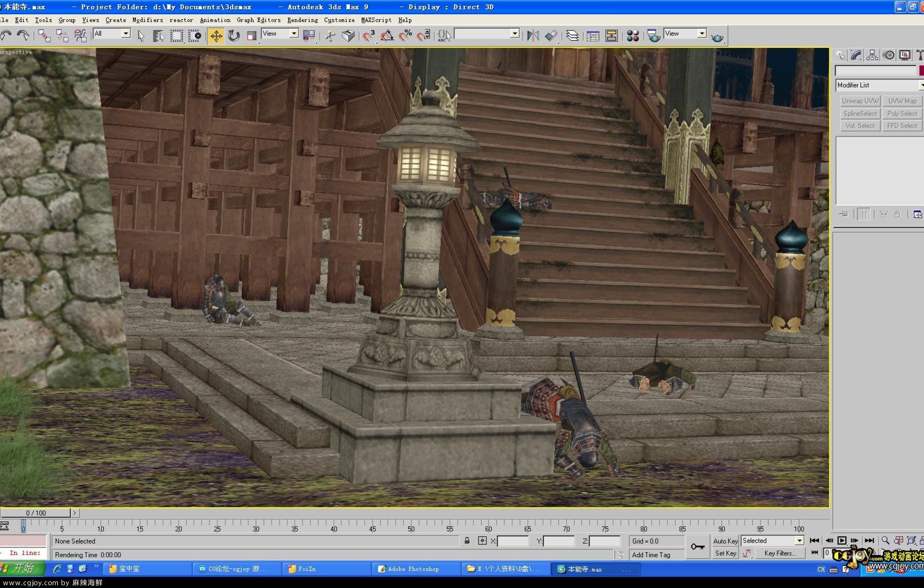Open the Selection Filter All dropdown
This screenshot has height=588, width=924.
(x=112, y=34)
